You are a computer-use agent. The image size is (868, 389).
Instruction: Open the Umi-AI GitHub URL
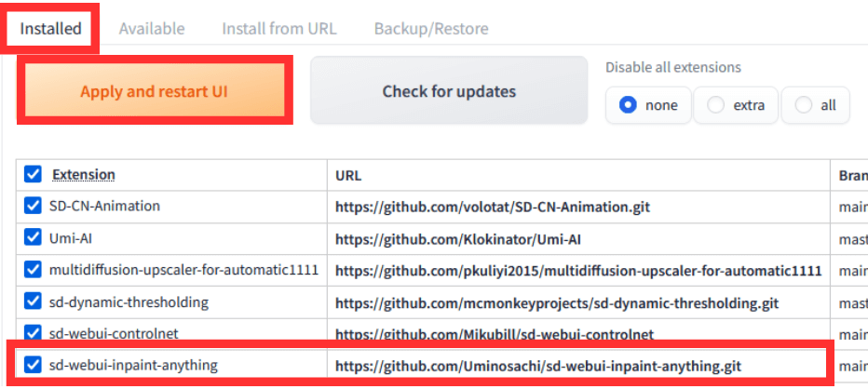coord(463,238)
